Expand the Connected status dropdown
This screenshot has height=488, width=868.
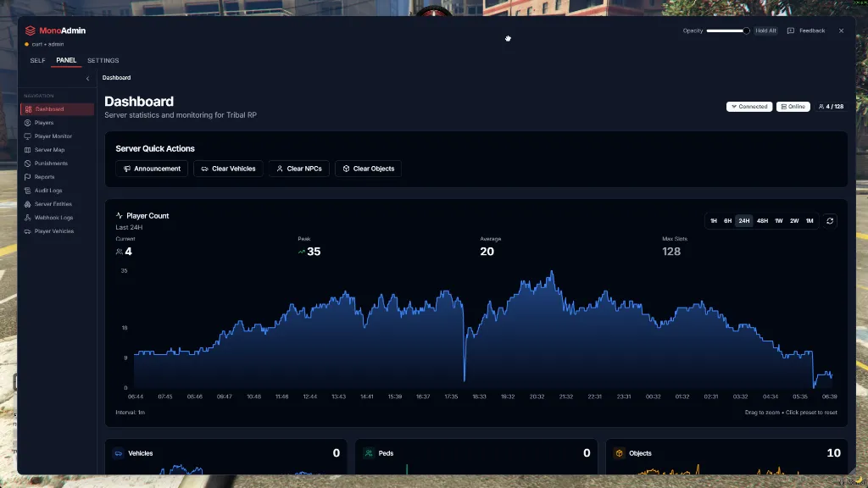[x=748, y=106]
